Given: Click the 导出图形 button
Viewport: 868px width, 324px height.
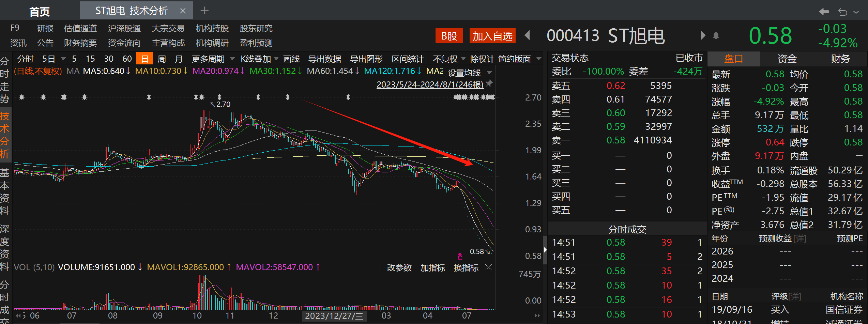Looking at the screenshot, I should [x=367, y=59].
